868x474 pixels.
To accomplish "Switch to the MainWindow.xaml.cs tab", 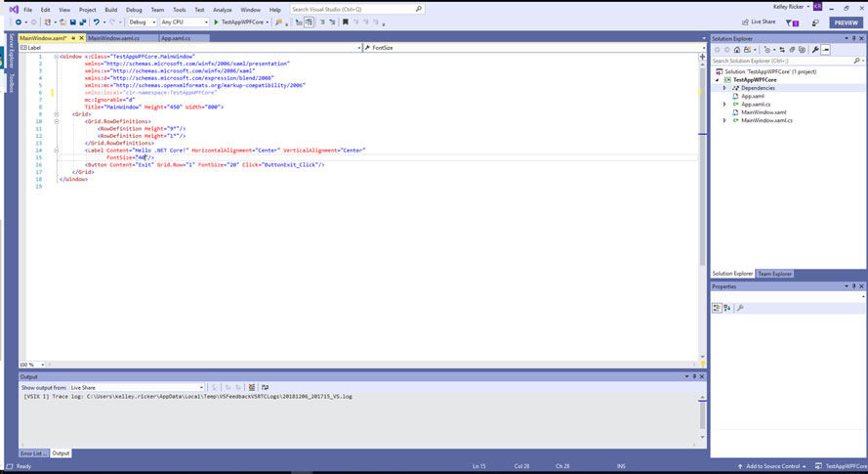I will [113, 38].
